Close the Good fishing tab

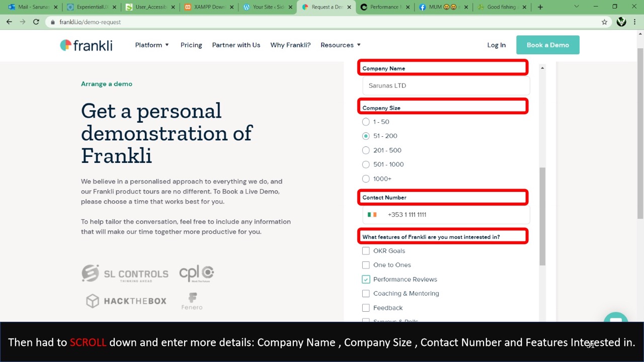(x=525, y=7)
